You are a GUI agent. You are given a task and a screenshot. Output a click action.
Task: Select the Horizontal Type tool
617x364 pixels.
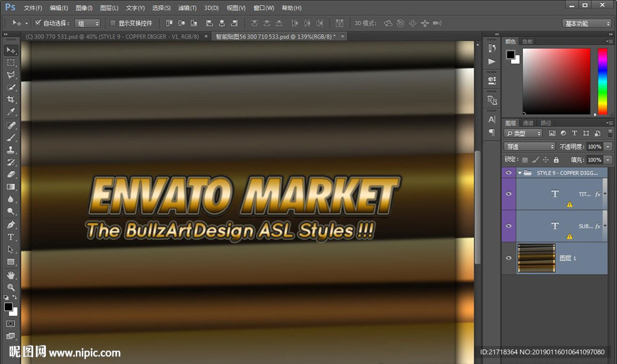point(11,237)
